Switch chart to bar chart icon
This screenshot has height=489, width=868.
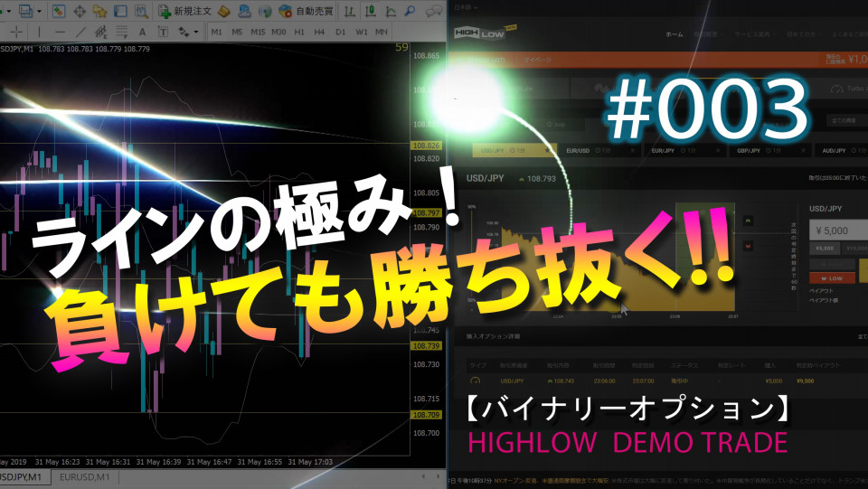point(349,11)
